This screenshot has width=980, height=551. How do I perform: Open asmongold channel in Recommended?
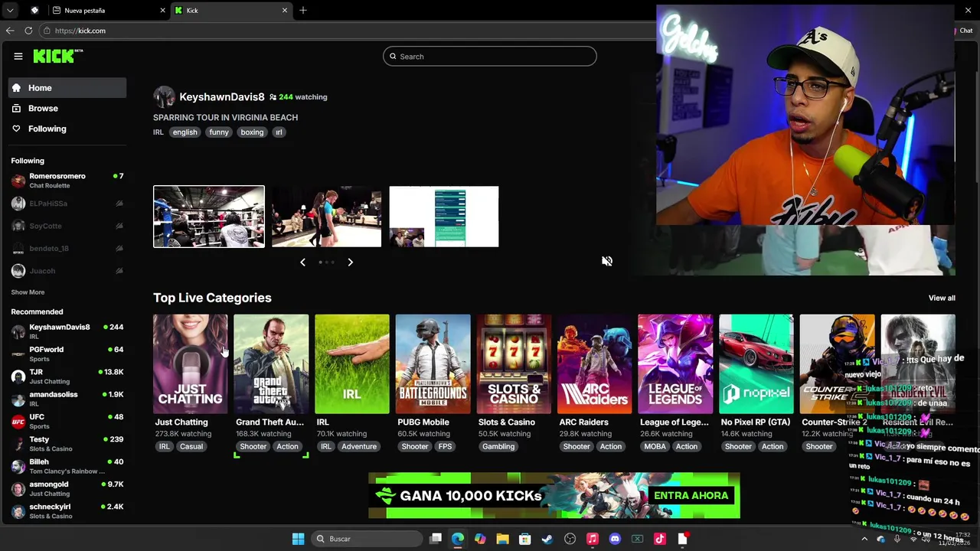(67, 488)
